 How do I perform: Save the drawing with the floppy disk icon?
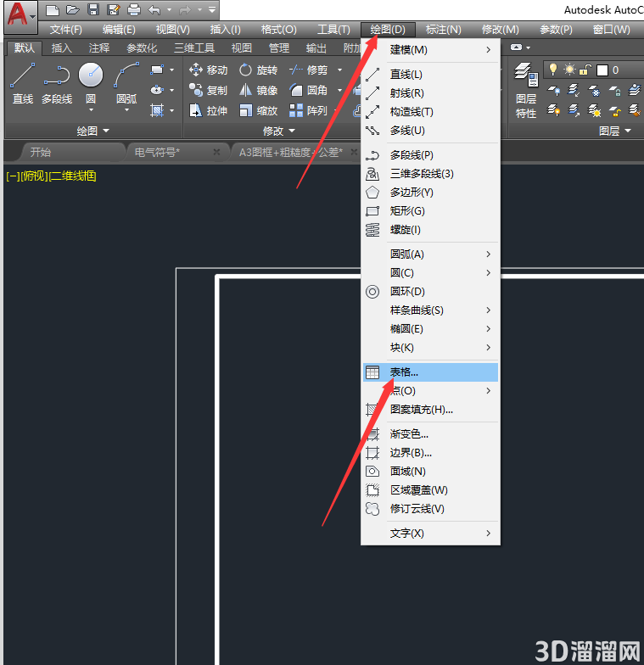(93, 10)
